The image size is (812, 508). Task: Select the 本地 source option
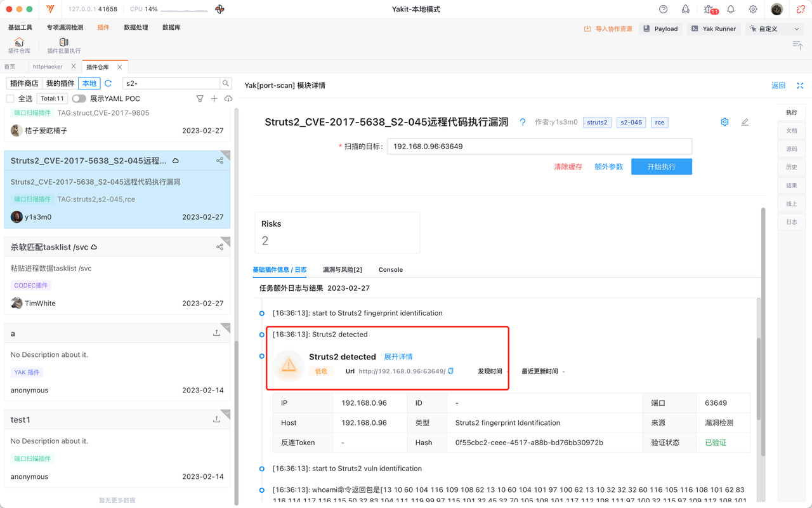tap(89, 83)
